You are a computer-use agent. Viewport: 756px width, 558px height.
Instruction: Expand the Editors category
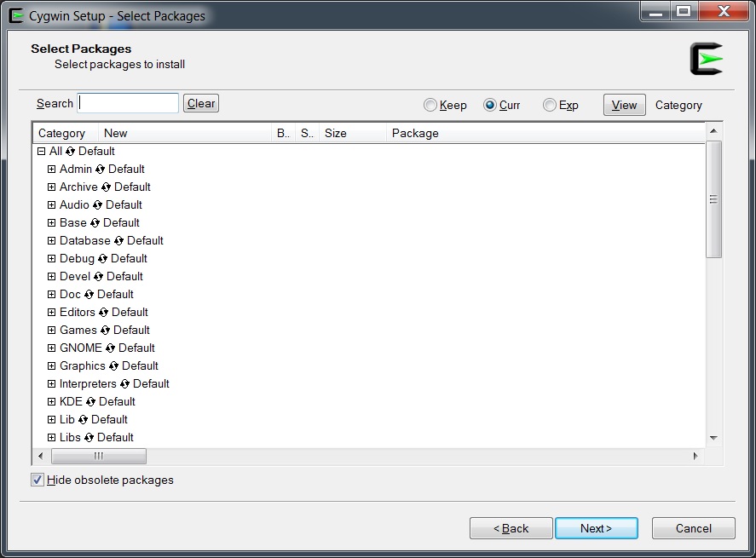click(52, 313)
